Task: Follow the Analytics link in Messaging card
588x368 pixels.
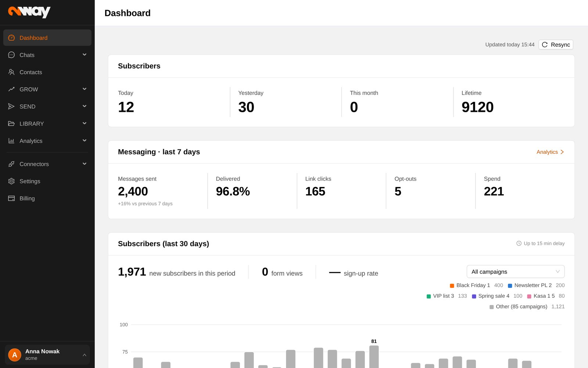Action: pyautogui.click(x=550, y=152)
